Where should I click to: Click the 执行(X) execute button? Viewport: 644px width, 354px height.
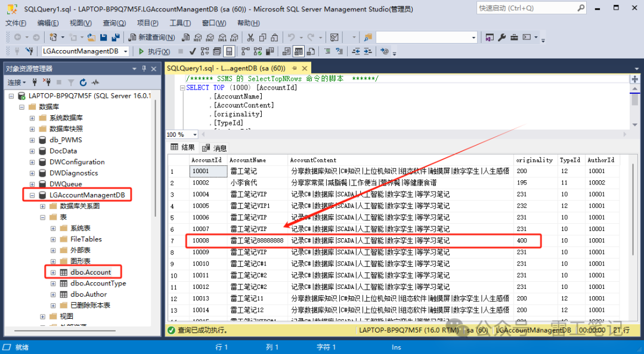[x=154, y=51]
